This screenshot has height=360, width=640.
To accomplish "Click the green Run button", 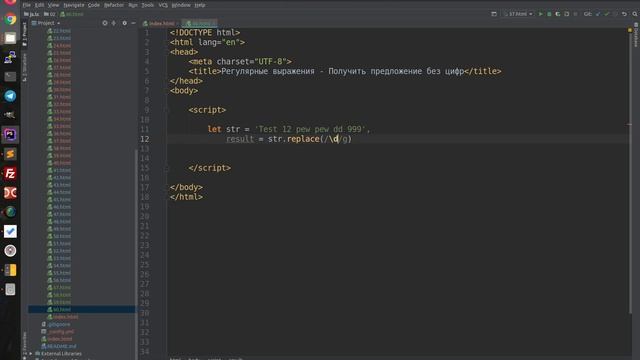I will pyautogui.click(x=541, y=14).
